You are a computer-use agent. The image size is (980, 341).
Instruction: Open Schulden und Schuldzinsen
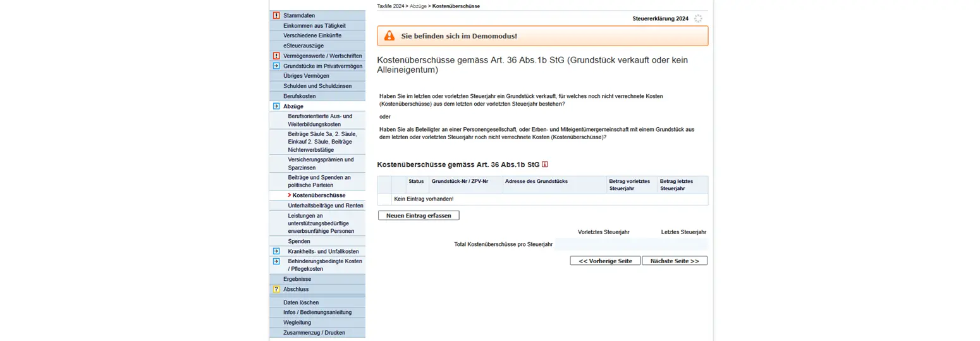point(317,86)
